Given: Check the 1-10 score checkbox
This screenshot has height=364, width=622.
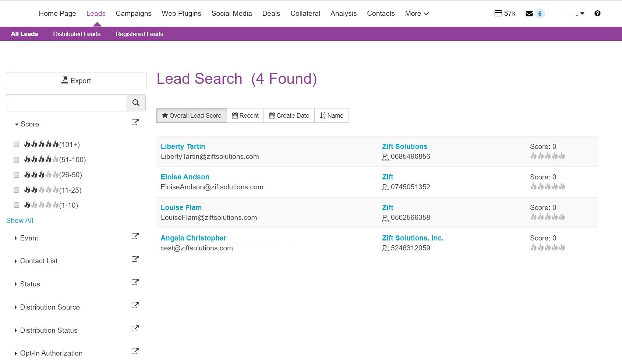Looking at the screenshot, I should (16, 205).
